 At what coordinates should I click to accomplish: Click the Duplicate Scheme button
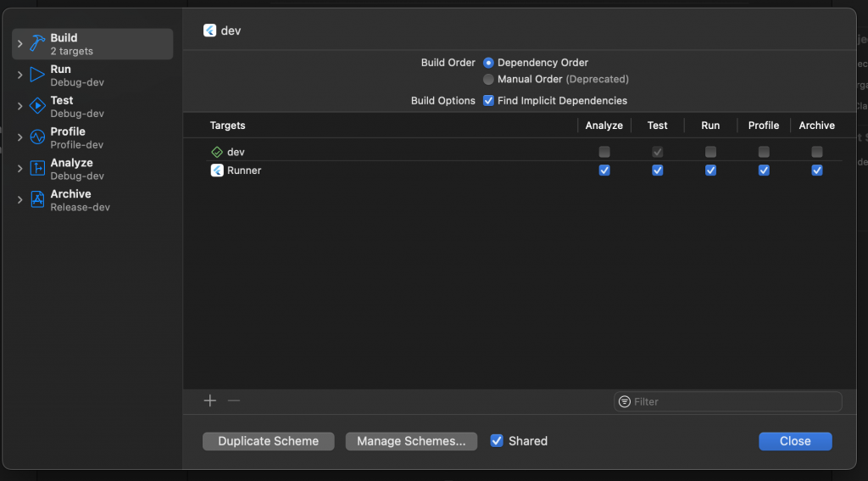(268, 441)
